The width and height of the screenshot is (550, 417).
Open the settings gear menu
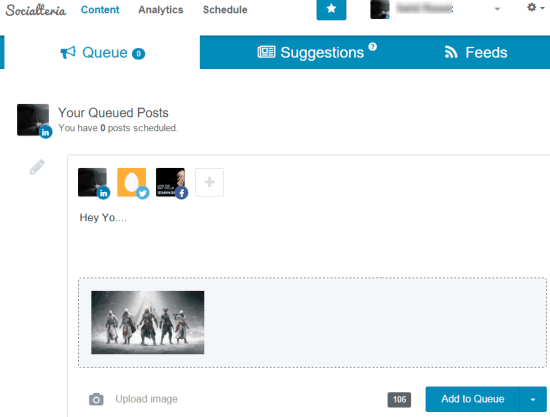(535, 7)
